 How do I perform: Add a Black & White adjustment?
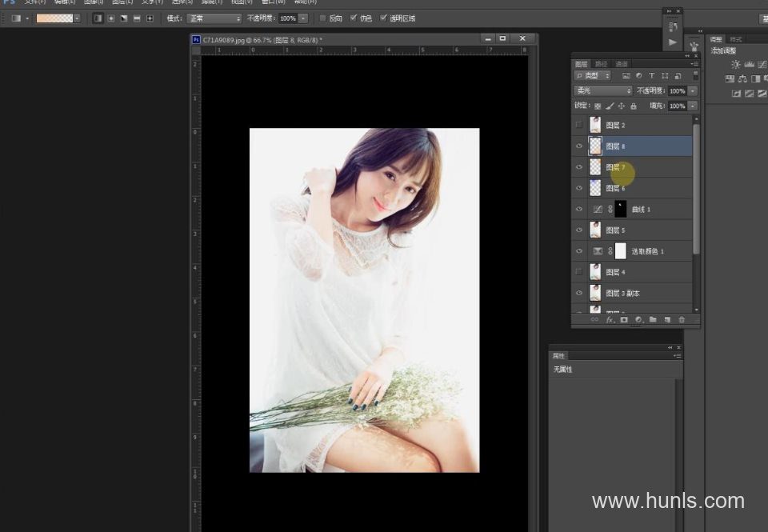[x=755, y=79]
